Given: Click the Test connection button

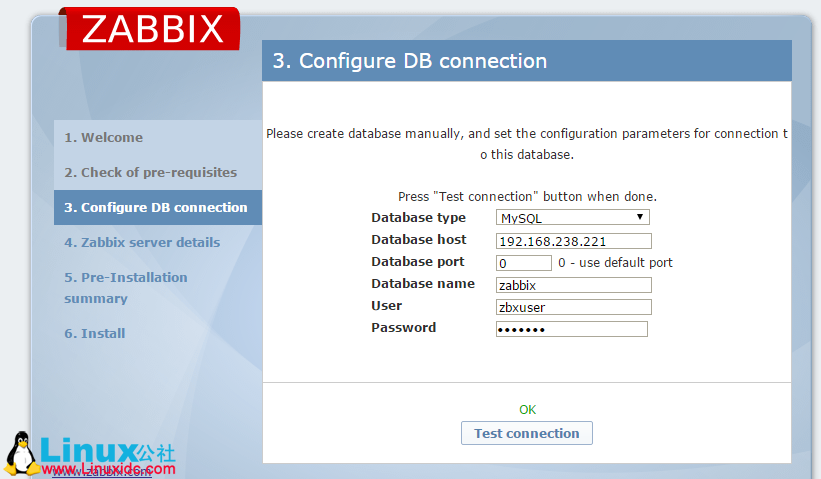Looking at the screenshot, I should (527, 433).
